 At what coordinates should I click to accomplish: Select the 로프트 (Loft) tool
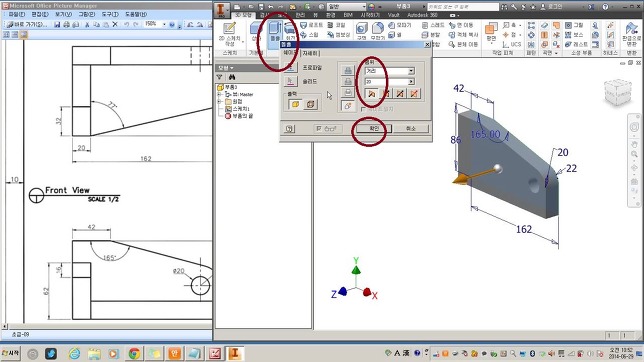tap(311, 25)
